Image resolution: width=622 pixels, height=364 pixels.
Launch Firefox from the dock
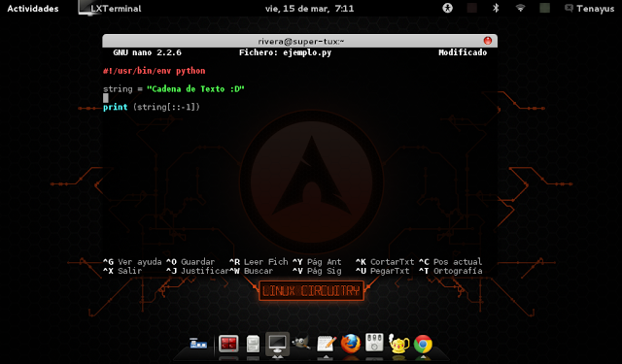[350, 344]
